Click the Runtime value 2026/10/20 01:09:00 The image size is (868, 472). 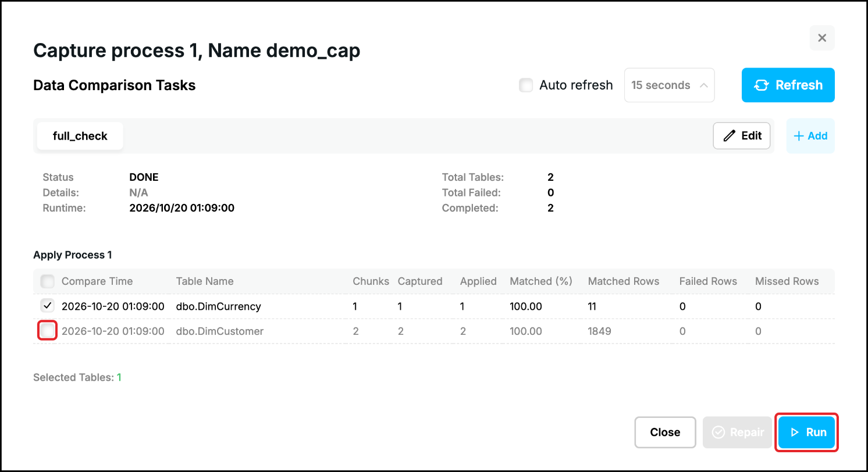pos(182,208)
